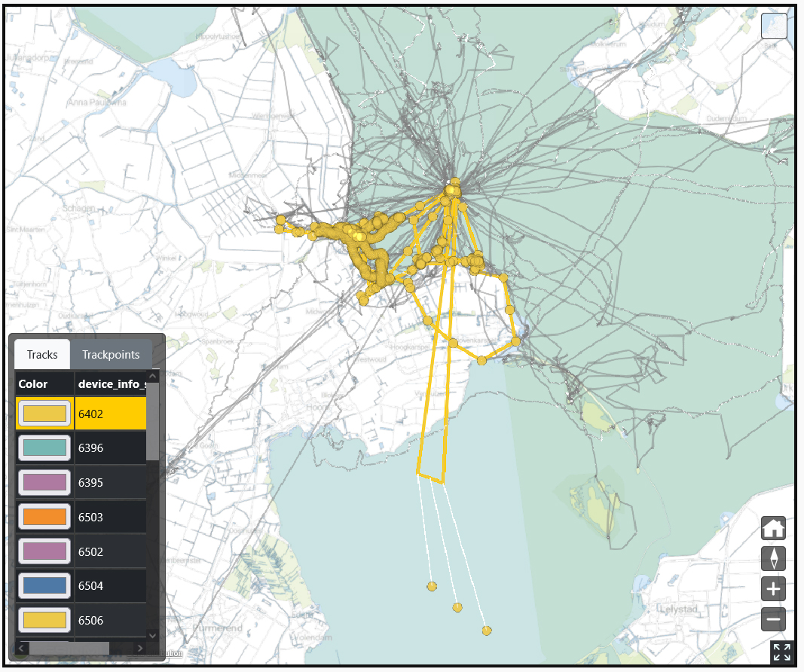The width and height of the screenshot is (804, 672).
Task: Click the blue swatch for track 6504
Action: (44, 586)
